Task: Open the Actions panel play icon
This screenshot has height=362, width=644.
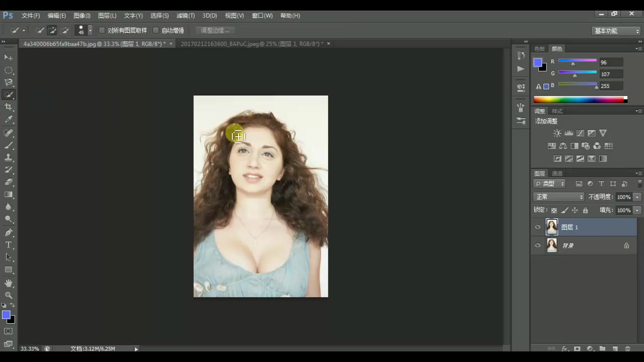Action: click(521, 68)
